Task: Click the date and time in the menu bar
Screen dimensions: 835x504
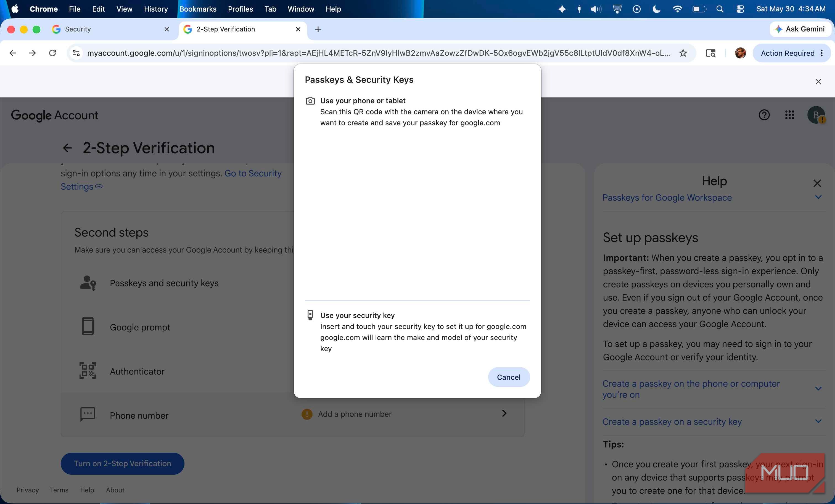Action: coord(791,9)
